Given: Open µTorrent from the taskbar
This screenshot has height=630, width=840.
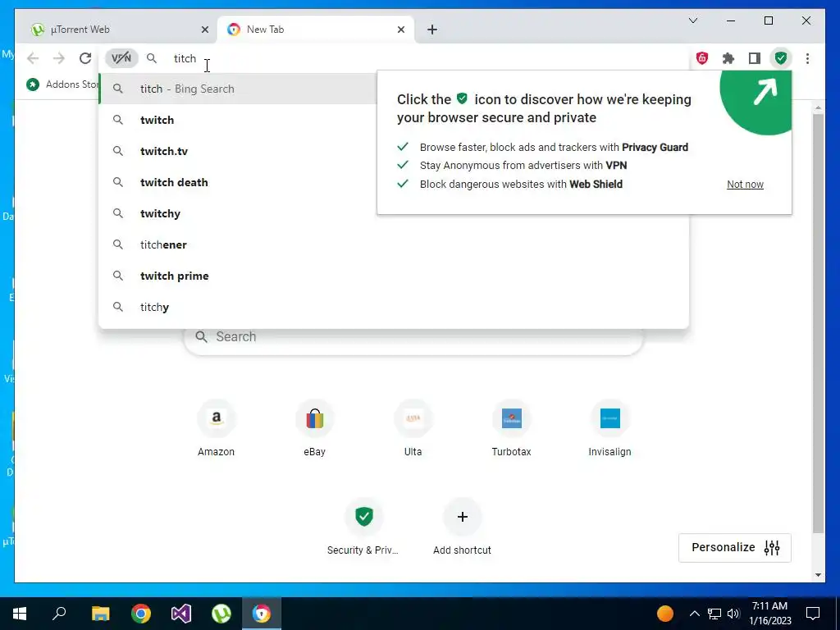Looking at the screenshot, I should (221, 614).
